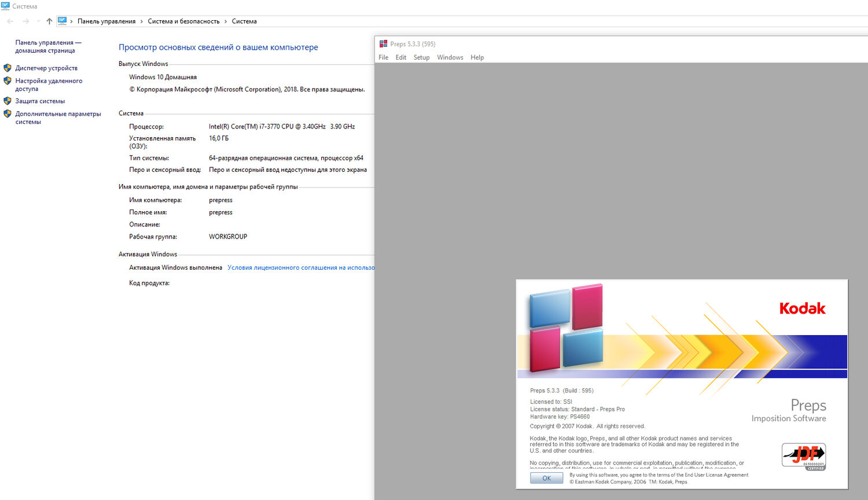This screenshot has height=500, width=868.
Task: Go forward in Control Panel navigation
Action: 25,21
